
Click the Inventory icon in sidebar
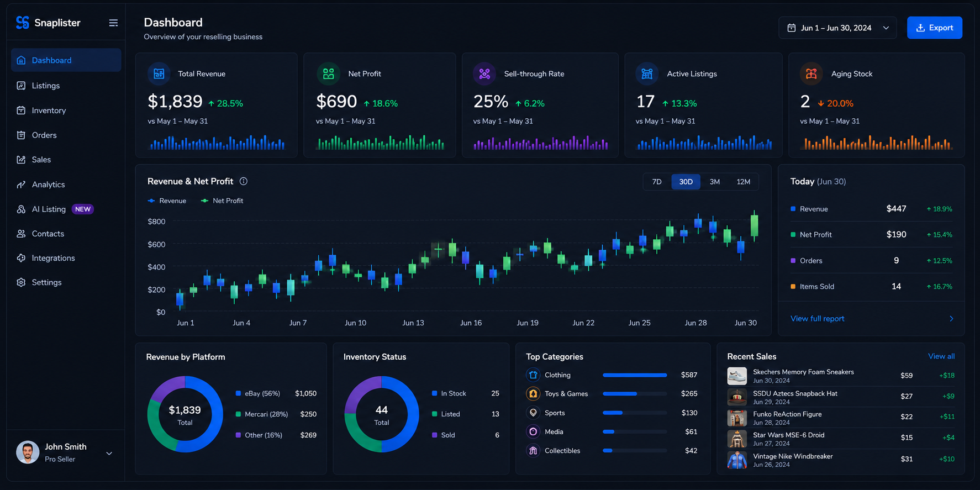pos(21,110)
